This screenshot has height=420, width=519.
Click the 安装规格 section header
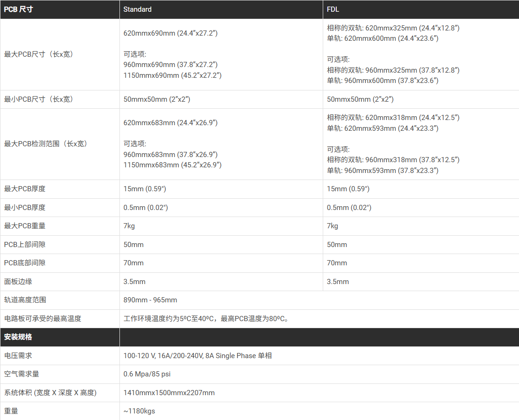(x=18, y=337)
